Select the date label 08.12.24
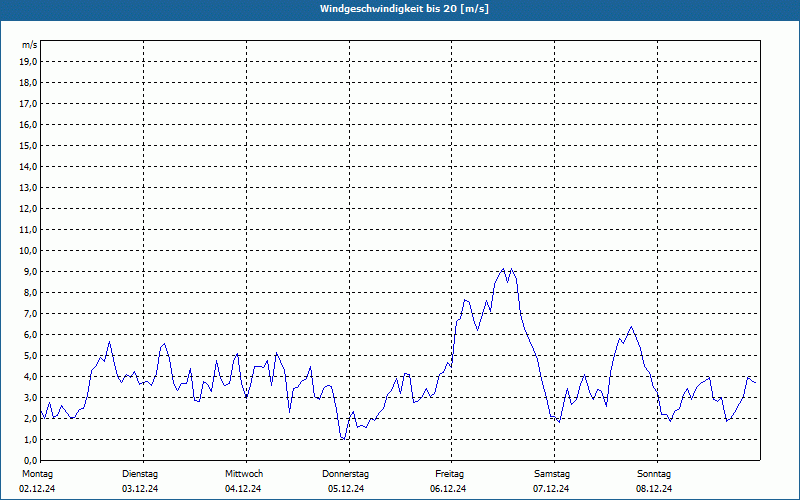Screen dimensions: 800x500 pos(654,489)
